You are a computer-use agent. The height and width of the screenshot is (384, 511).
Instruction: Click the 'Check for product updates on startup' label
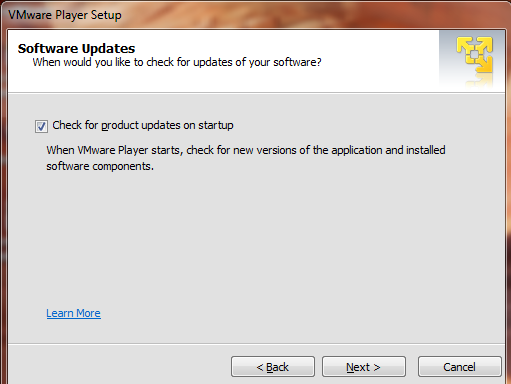(143, 125)
